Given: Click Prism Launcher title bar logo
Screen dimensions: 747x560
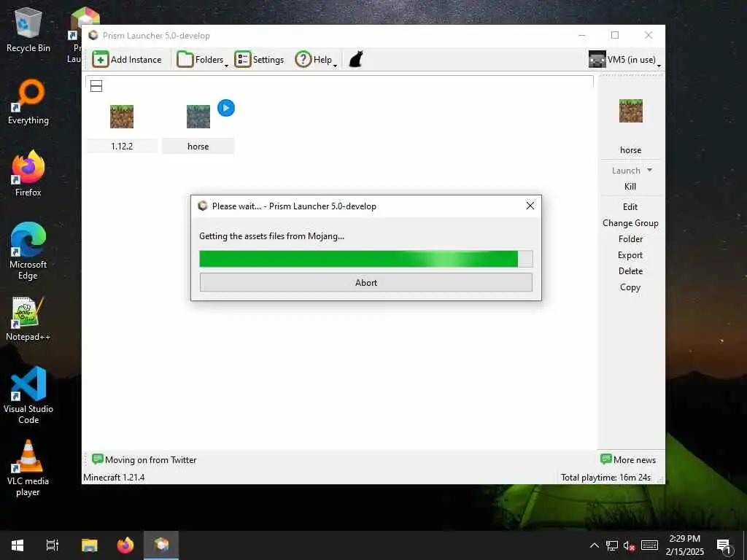Looking at the screenshot, I should [93, 35].
